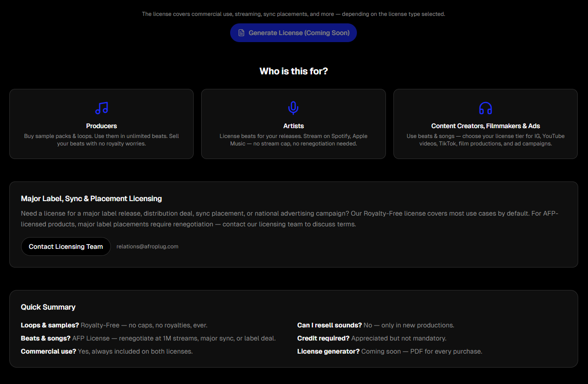Click the Quick Summary heading
The height and width of the screenshot is (384, 588).
point(48,307)
